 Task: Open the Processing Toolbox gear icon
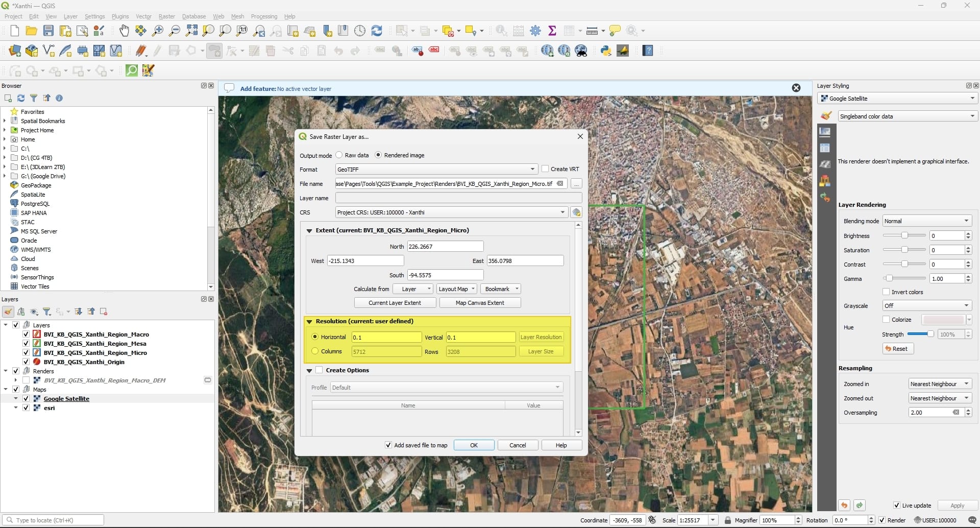[x=535, y=31]
